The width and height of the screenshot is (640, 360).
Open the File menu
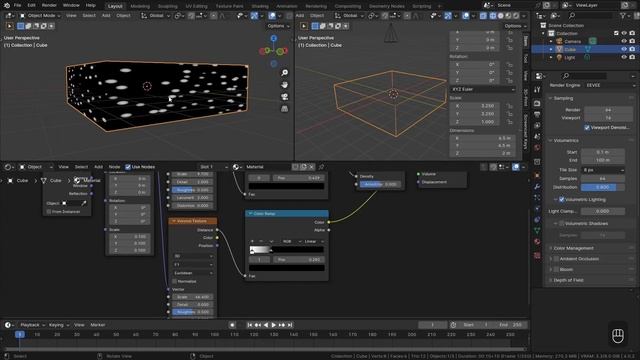(17, 5)
